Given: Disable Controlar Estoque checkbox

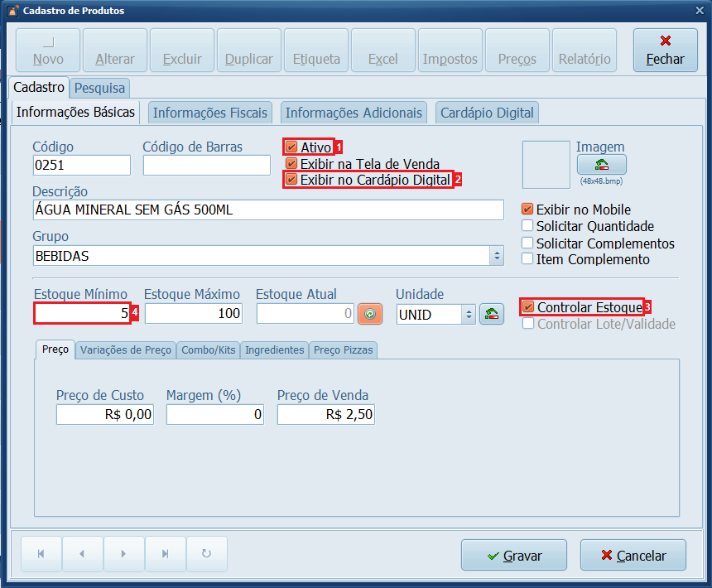Looking at the screenshot, I should click(528, 307).
